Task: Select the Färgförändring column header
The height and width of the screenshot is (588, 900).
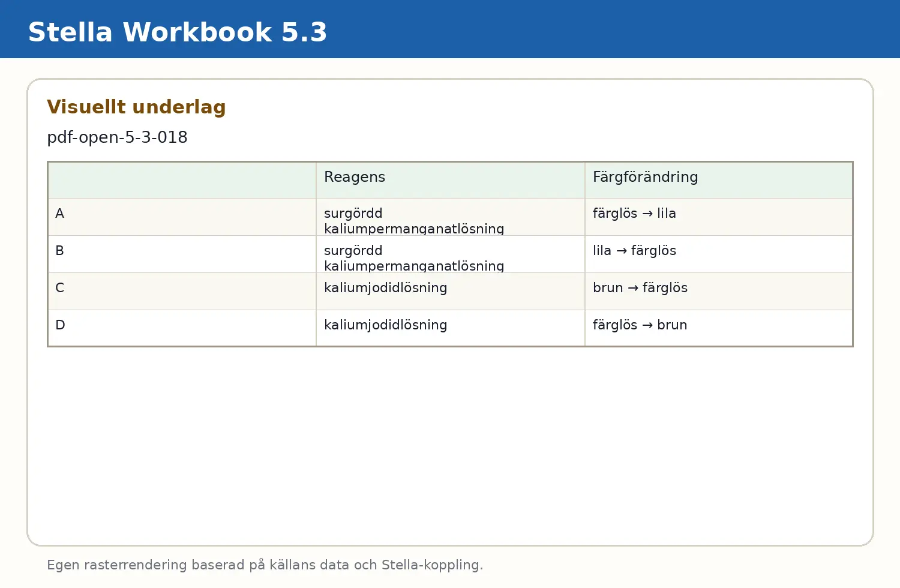Action: click(719, 180)
